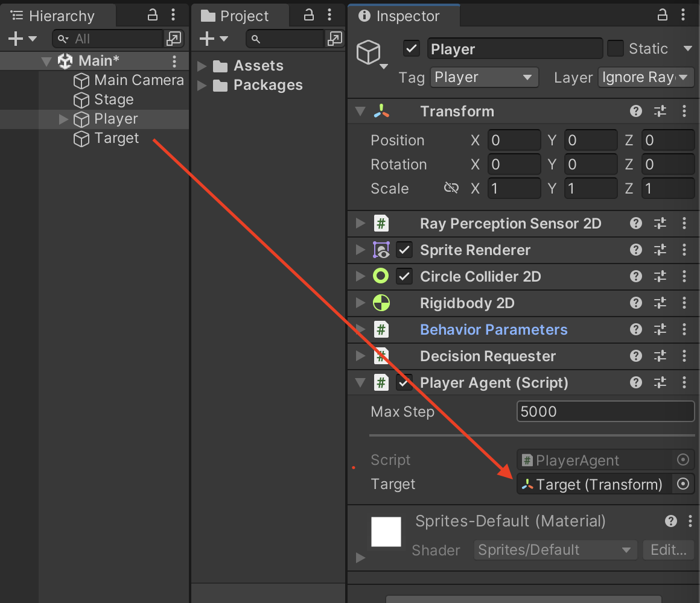
Task: Open the Tag dropdown showing Player
Action: pyautogui.click(x=484, y=77)
